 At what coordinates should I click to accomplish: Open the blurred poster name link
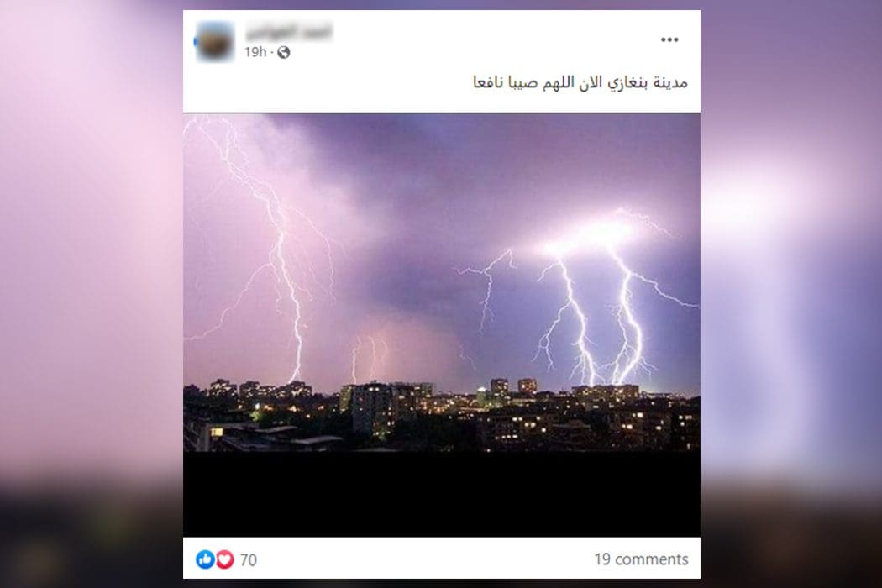[x=289, y=32]
